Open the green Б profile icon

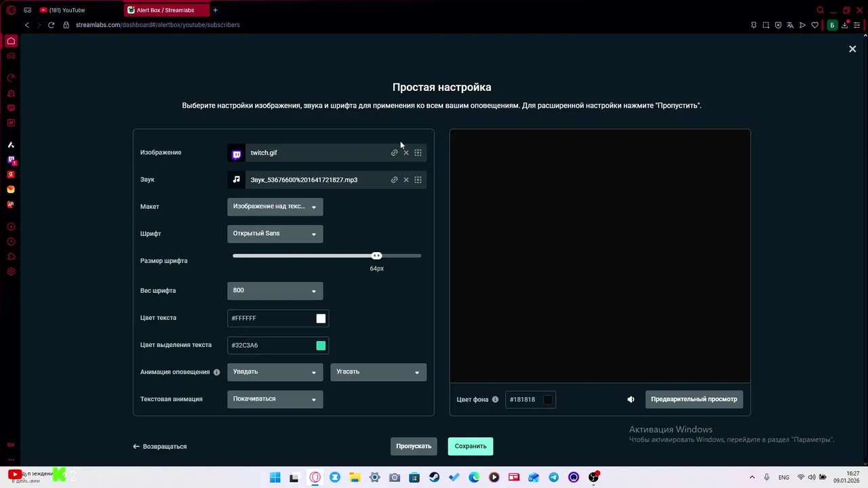click(832, 25)
